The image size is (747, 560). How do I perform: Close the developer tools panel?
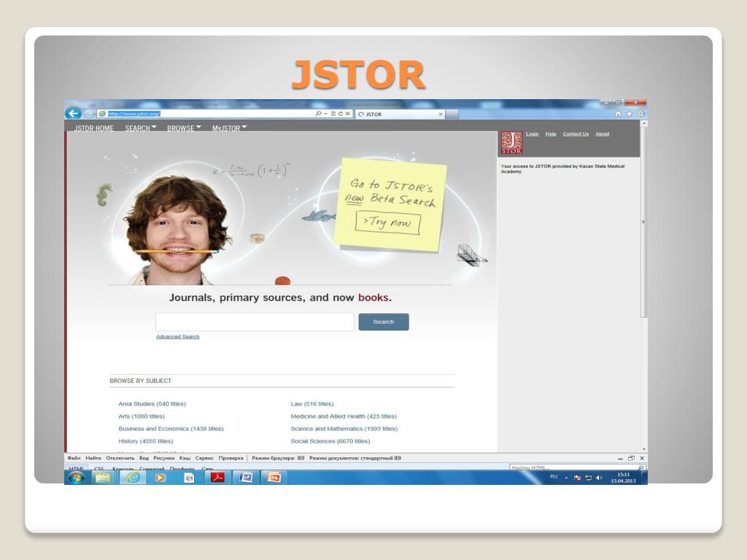coord(642,458)
